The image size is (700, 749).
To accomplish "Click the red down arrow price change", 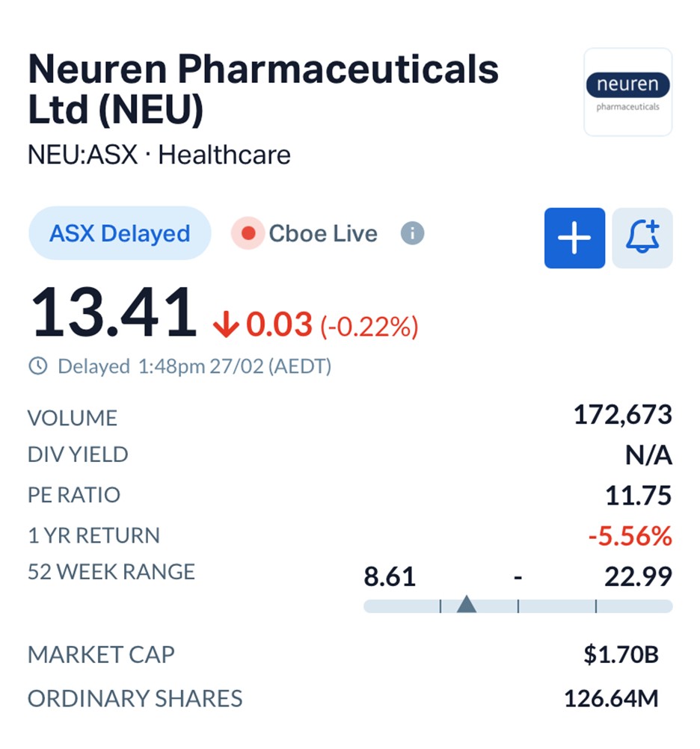I will point(224,326).
